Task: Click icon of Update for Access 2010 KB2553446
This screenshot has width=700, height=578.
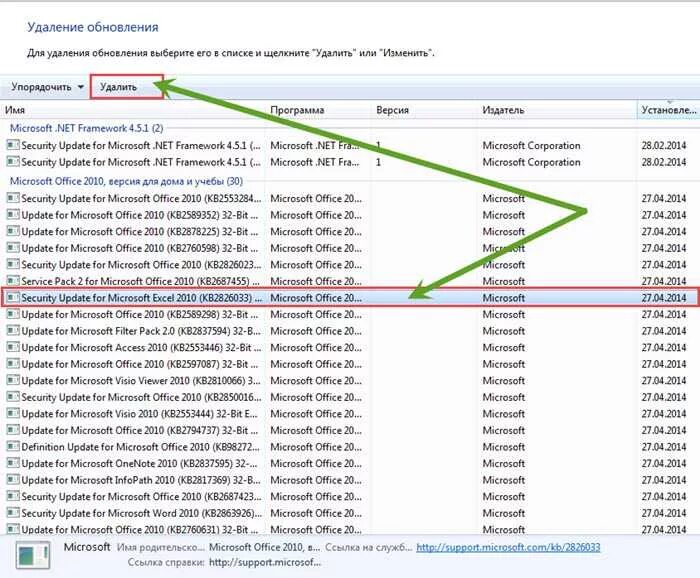Action: 13,347
